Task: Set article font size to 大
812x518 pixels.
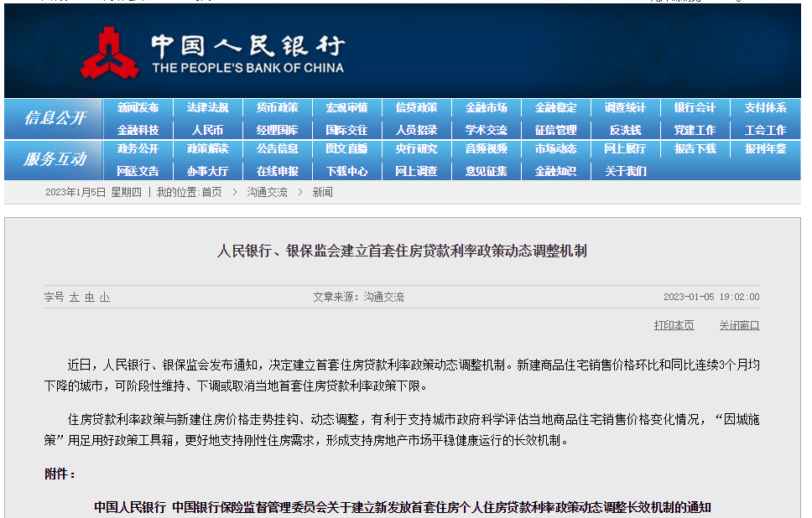Action: [74, 297]
